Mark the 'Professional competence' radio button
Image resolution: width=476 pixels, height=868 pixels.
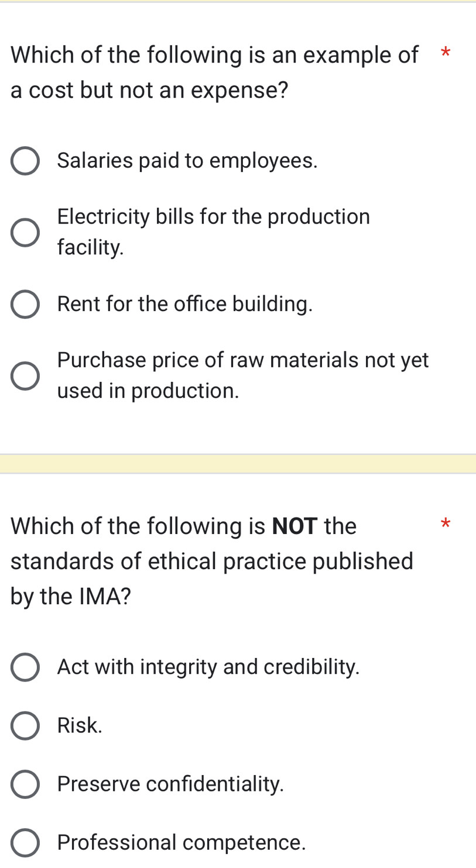(25, 843)
